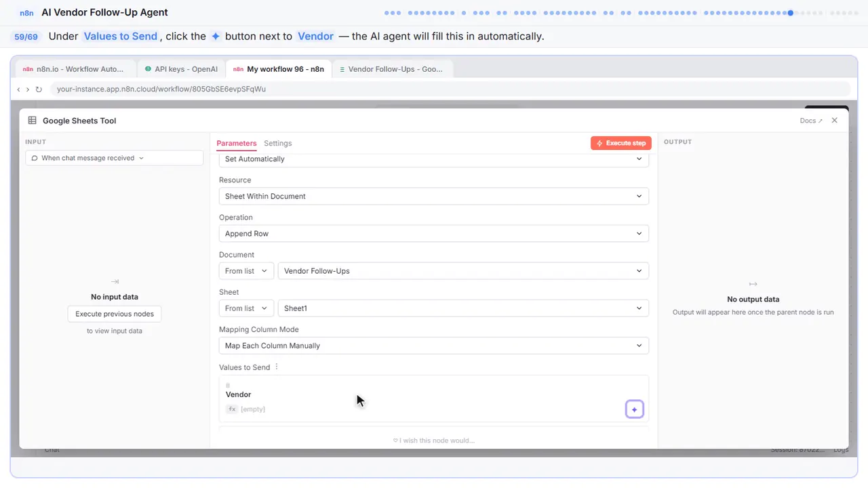The width and height of the screenshot is (868, 488).
Task: Open the Operation Append Row dropdown
Action: point(434,234)
